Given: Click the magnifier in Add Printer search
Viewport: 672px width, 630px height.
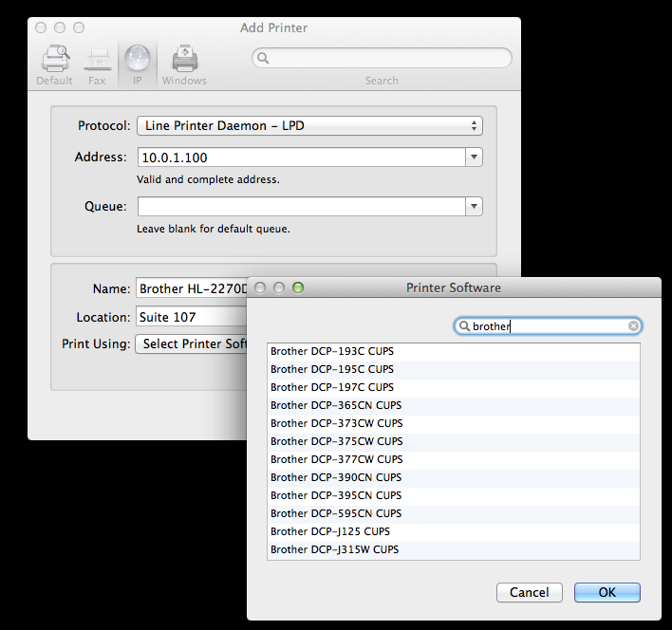Looking at the screenshot, I should click(x=263, y=58).
